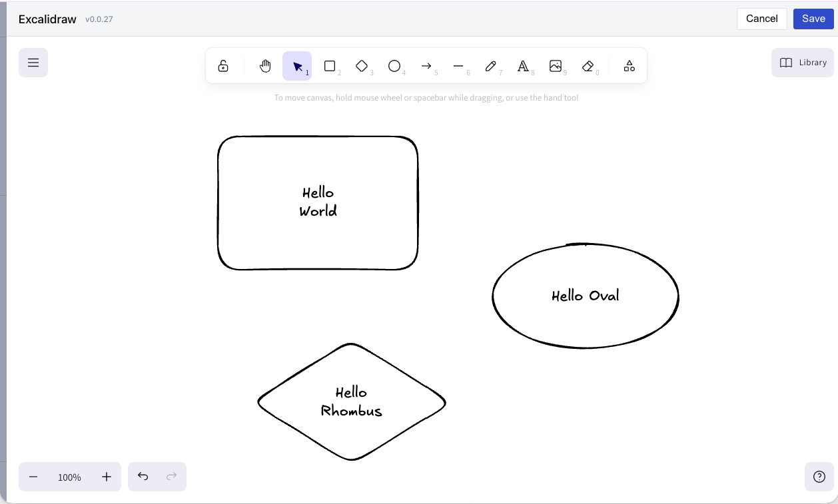This screenshot has width=838, height=504.
Task: Select the Draw freehand tool
Action: [490, 66]
